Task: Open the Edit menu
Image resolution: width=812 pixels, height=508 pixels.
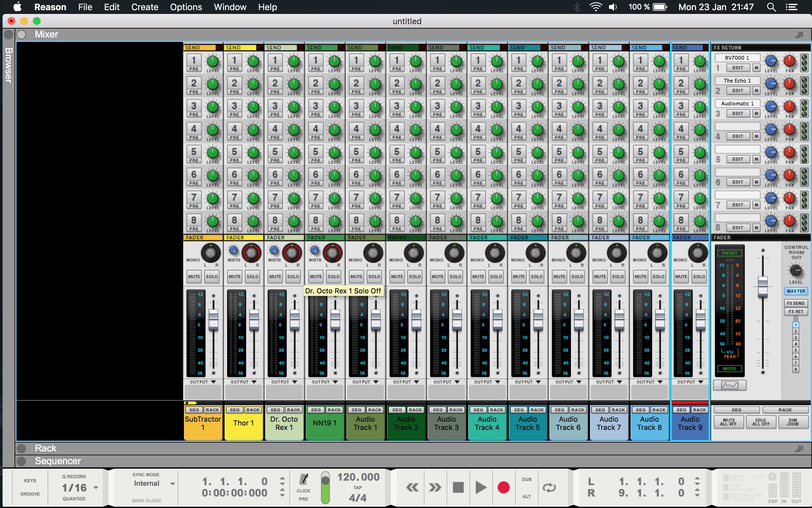Action: 112,7
